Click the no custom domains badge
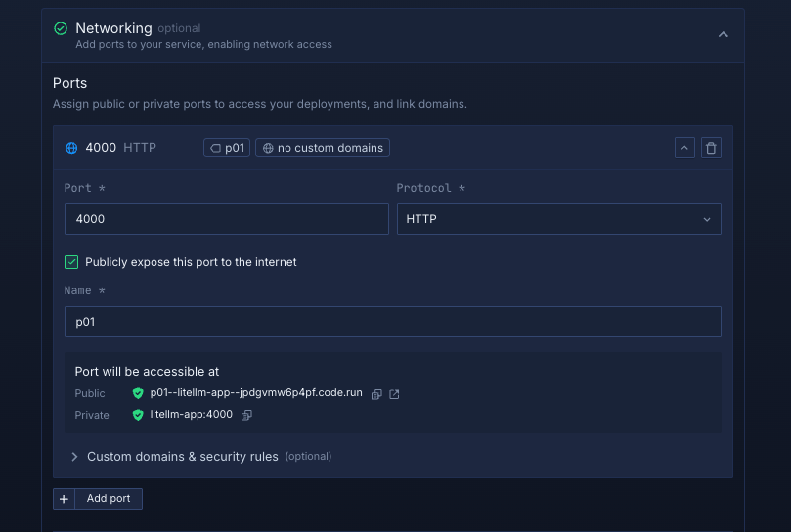Image resolution: width=791 pixels, height=532 pixels. click(x=323, y=148)
